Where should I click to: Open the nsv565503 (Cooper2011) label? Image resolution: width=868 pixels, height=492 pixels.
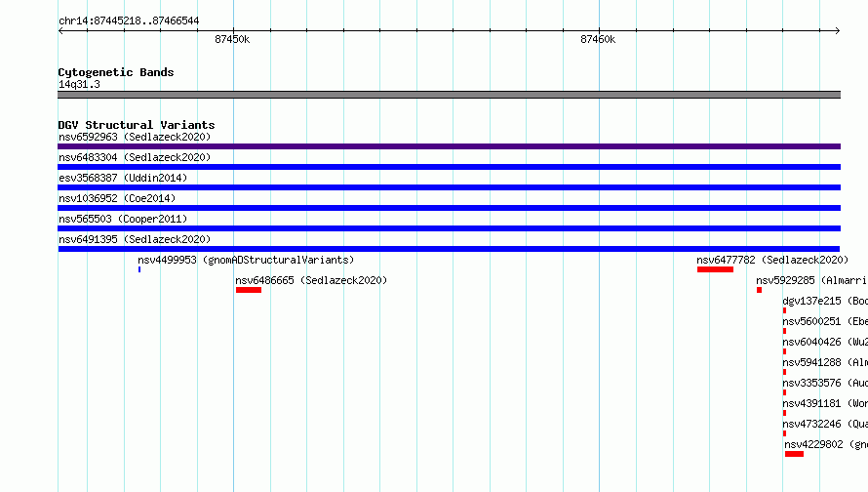(123, 219)
